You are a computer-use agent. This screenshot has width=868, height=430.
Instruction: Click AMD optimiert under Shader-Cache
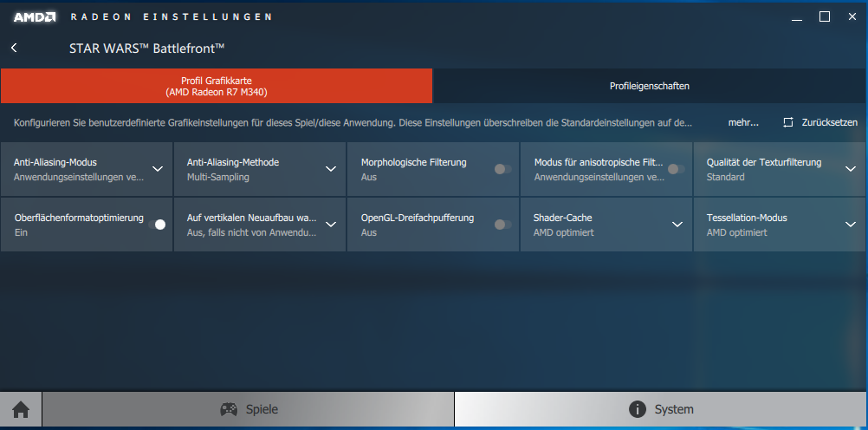(x=564, y=232)
